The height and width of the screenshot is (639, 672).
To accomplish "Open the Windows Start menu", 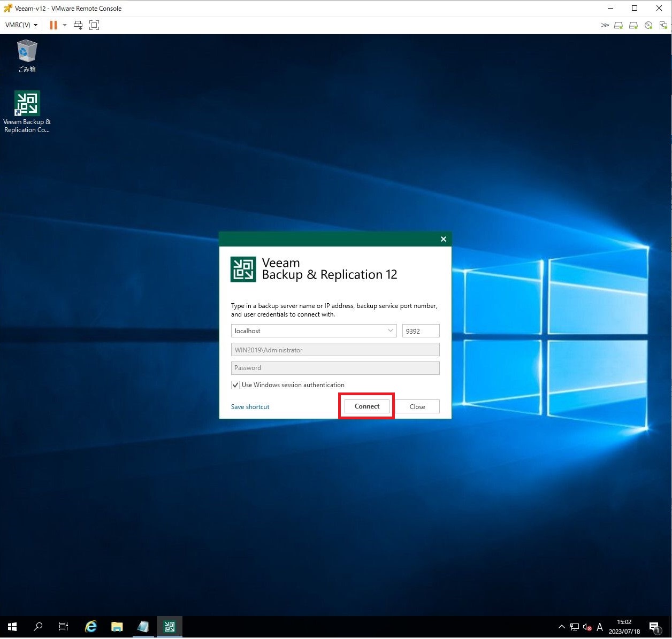I will point(12,627).
